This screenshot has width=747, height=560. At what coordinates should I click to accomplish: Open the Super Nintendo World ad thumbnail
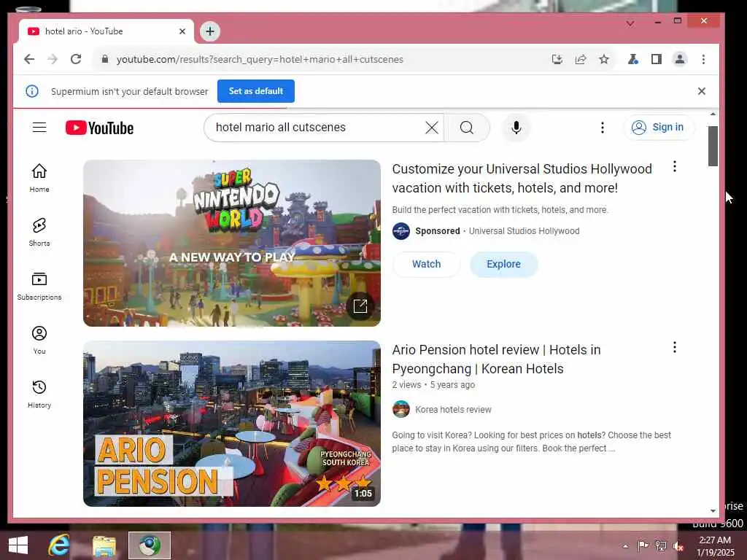coord(231,243)
